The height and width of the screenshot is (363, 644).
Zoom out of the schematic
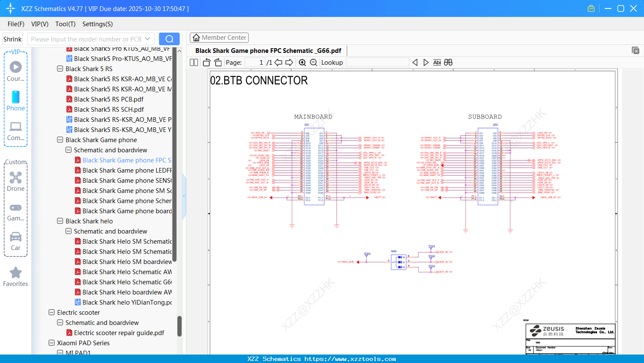coord(313,63)
